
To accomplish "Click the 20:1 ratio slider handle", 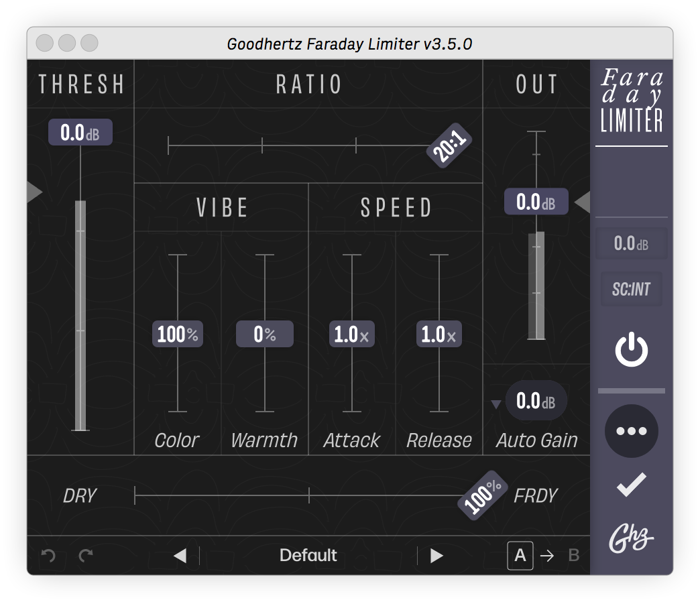I will [x=449, y=146].
